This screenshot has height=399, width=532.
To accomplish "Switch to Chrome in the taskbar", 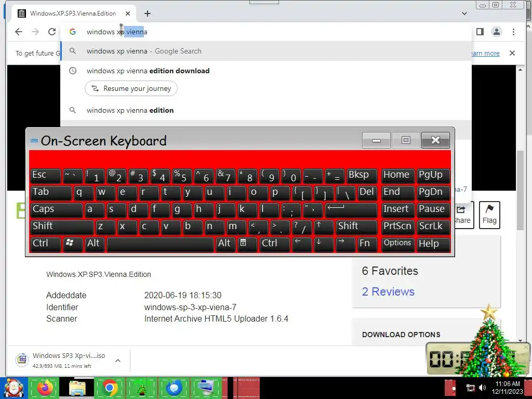I will click(110, 388).
